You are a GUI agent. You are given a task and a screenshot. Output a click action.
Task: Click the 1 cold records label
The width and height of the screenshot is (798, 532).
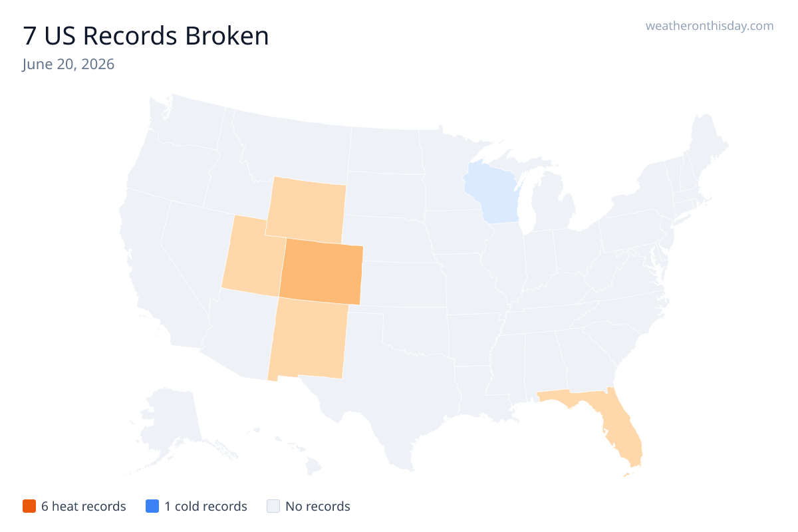click(205, 506)
